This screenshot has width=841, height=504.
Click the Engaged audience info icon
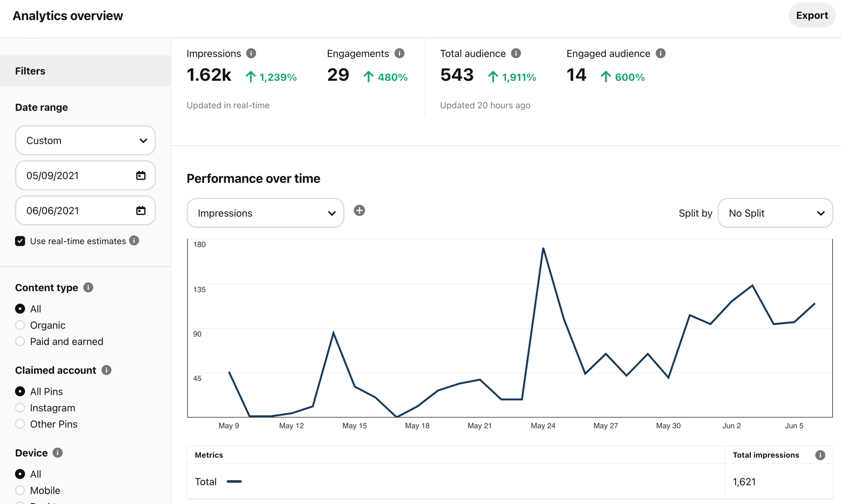[x=660, y=53]
